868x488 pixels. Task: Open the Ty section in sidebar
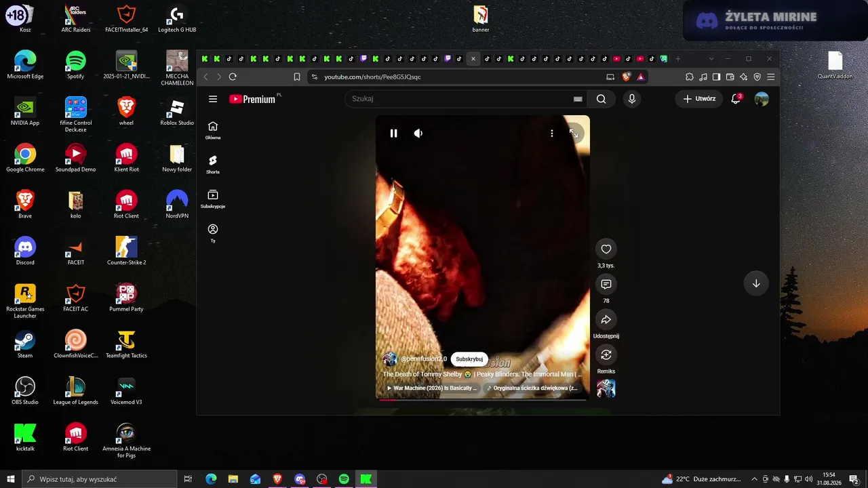click(x=213, y=233)
